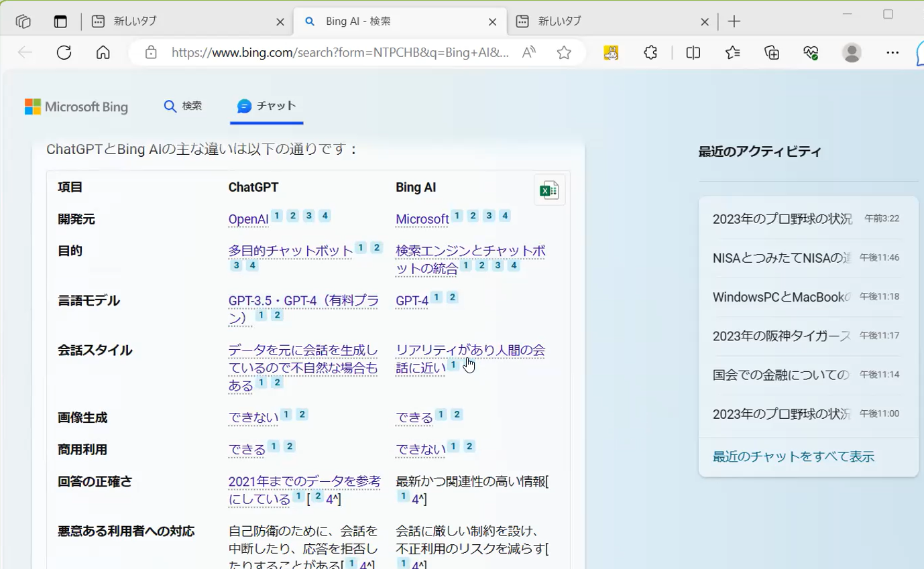Click the Microsoft Bing logo

pos(76,107)
